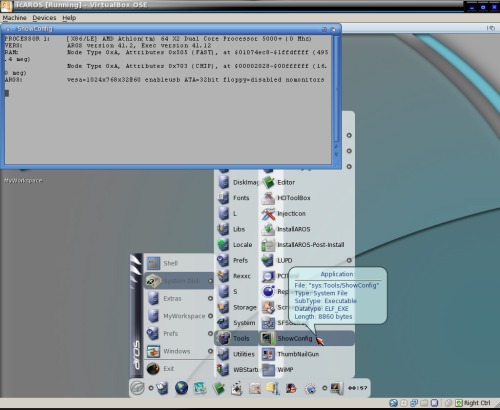
Task: Expand the Extras submenu arrow
Action: point(210,298)
